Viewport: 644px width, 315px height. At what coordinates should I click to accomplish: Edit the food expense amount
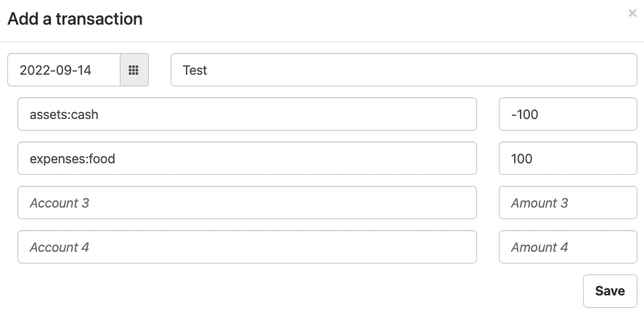[567, 158]
